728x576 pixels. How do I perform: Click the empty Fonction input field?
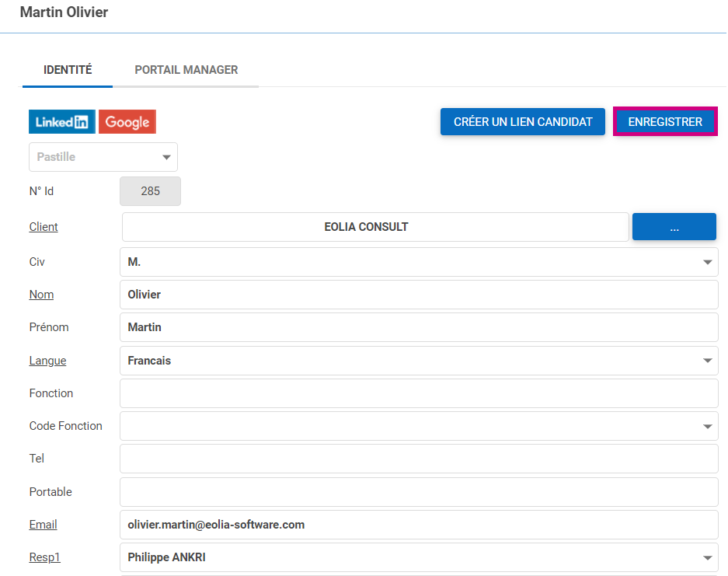419,393
